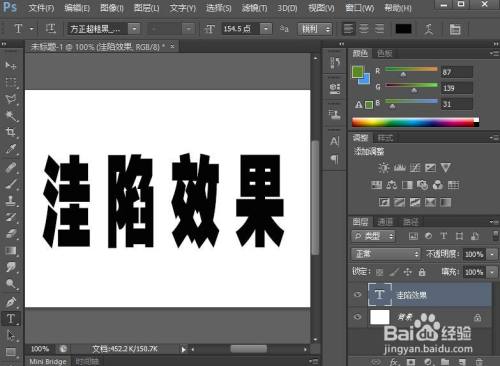Set center text alignment
This screenshot has height=366, width=500.
point(364,29)
